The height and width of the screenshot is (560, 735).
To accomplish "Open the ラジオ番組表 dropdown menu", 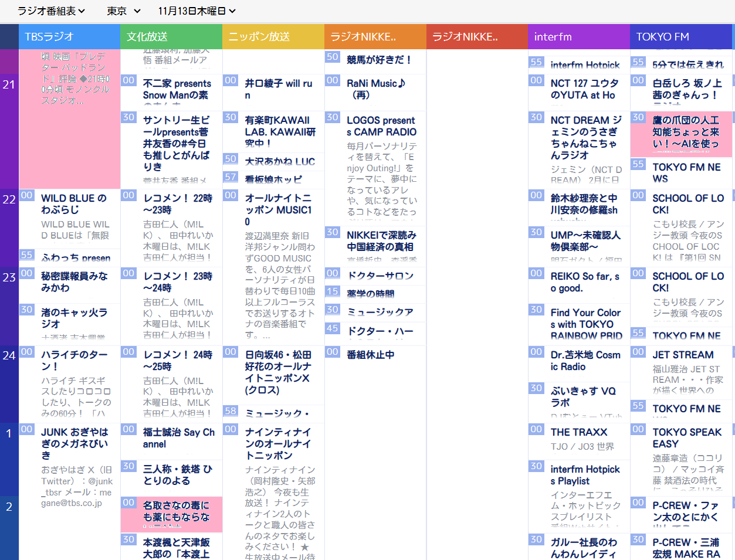I will point(51,11).
